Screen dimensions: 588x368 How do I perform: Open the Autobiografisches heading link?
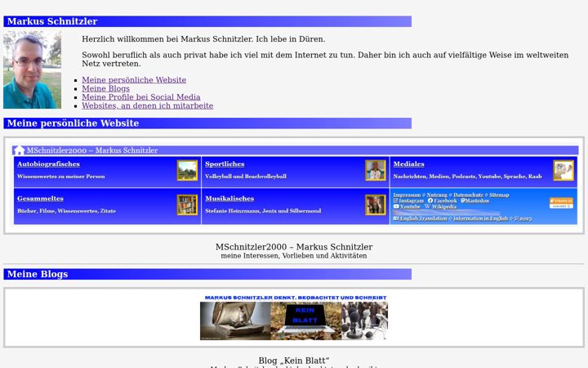tap(48, 164)
